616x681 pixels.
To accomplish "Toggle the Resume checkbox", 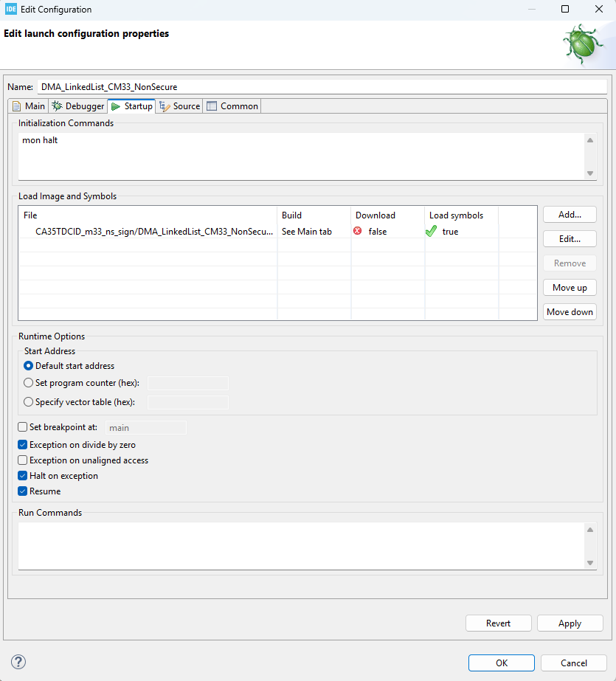I will click(x=23, y=491).
